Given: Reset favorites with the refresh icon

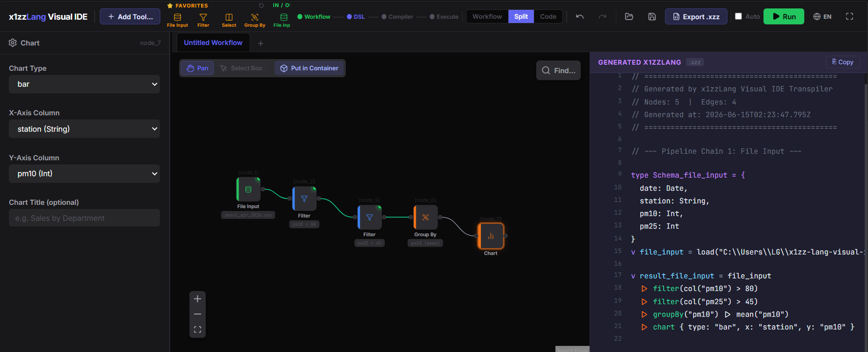Looking at the screenshot, I should coord(262,6).
